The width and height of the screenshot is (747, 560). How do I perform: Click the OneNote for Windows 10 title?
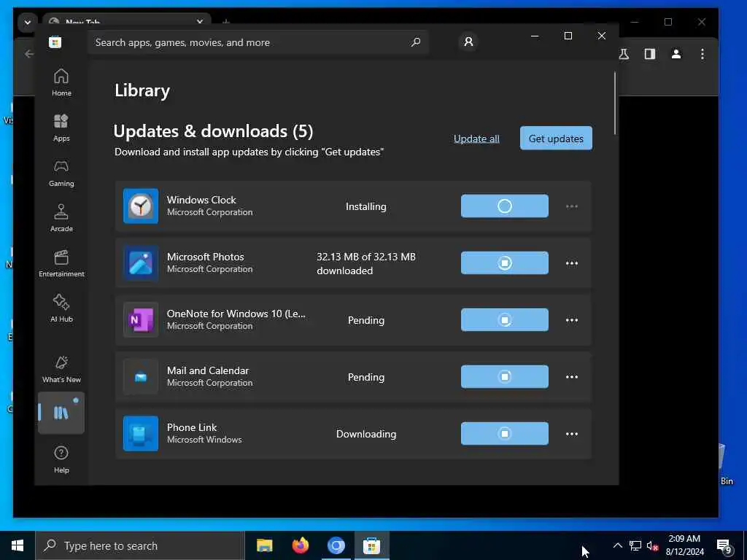pos(236,314)
